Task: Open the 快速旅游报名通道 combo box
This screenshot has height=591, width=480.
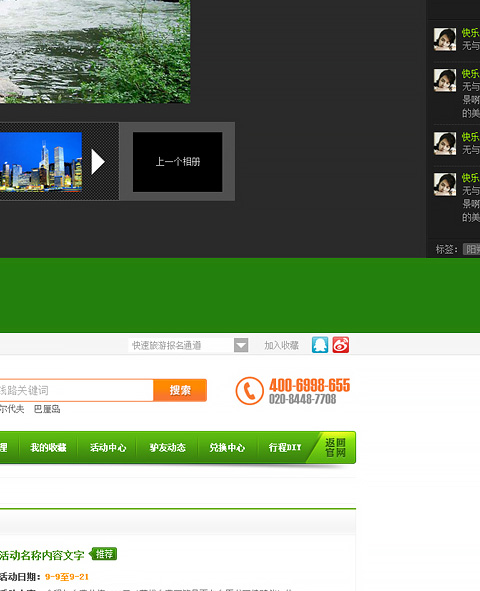Action: [x=188, y=345]
